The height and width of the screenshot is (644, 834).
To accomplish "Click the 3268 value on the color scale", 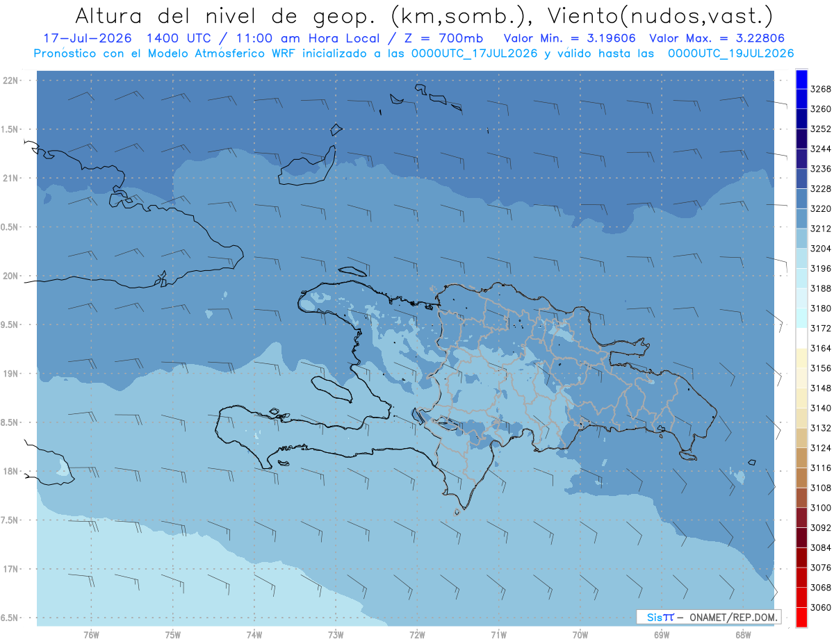I will 821,89.
